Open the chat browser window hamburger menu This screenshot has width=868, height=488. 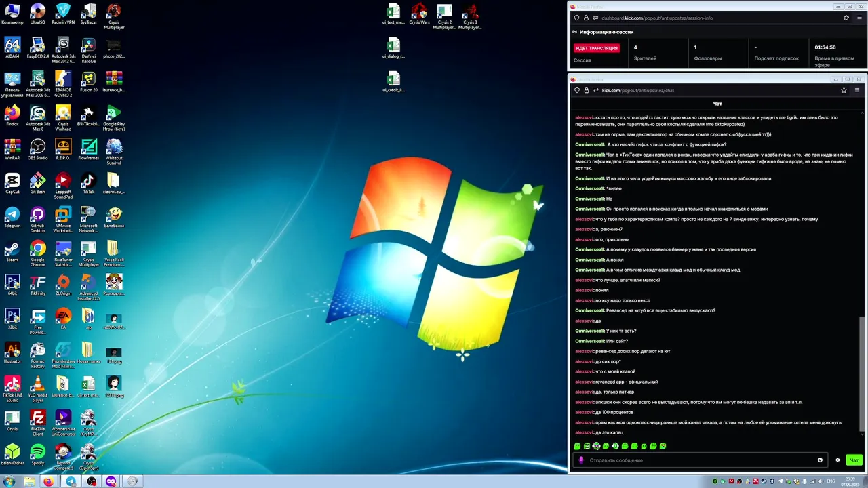coord(857,90)
